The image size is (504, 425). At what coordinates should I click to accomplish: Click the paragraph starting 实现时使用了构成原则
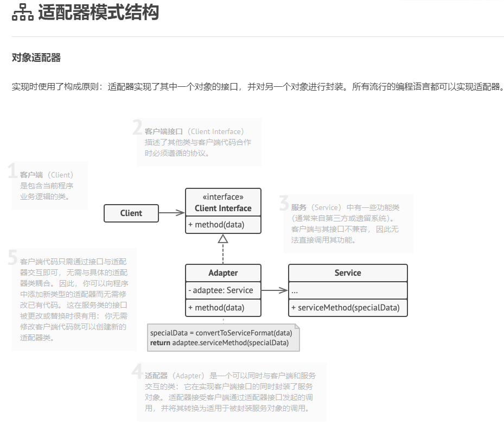[x=258, y=87]
